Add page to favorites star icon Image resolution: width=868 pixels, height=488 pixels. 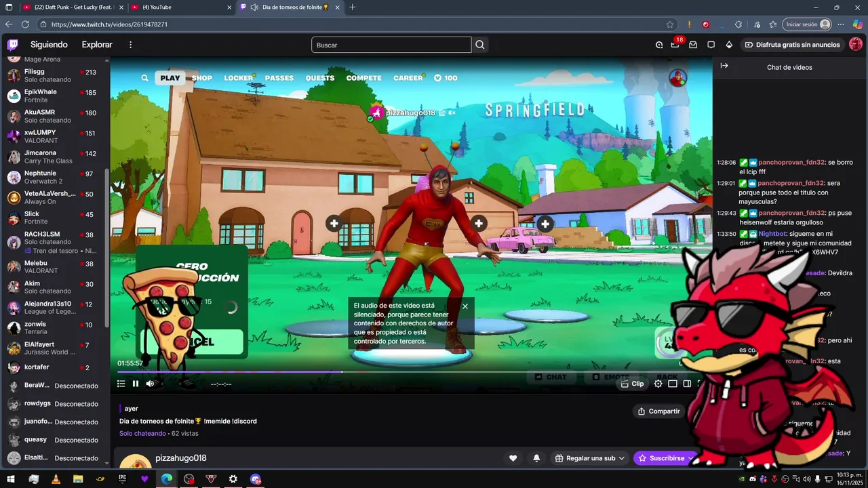point(670,24)
